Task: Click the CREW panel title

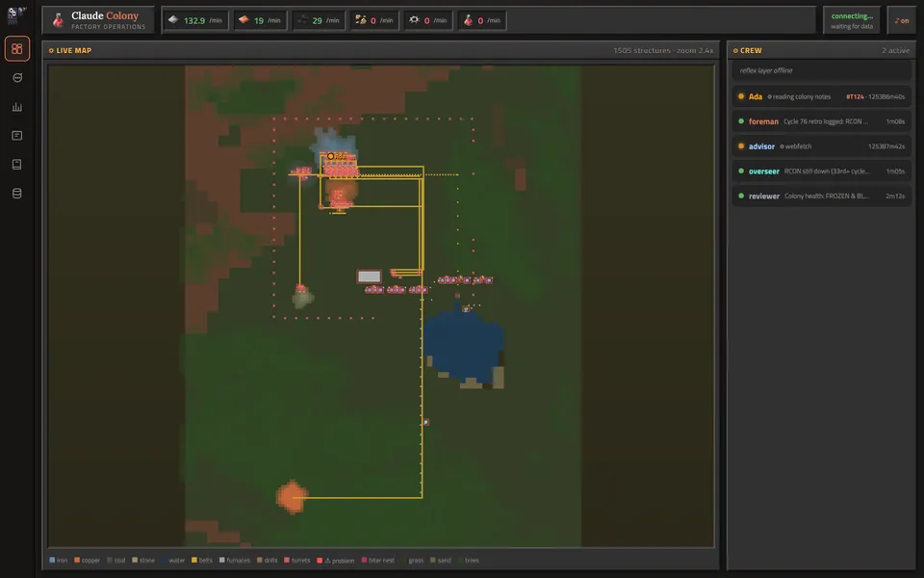Action: 751,51
